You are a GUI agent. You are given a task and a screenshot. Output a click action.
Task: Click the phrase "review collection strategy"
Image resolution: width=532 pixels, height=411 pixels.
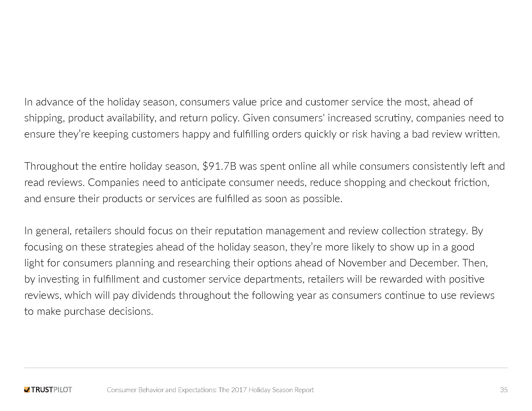408,231
